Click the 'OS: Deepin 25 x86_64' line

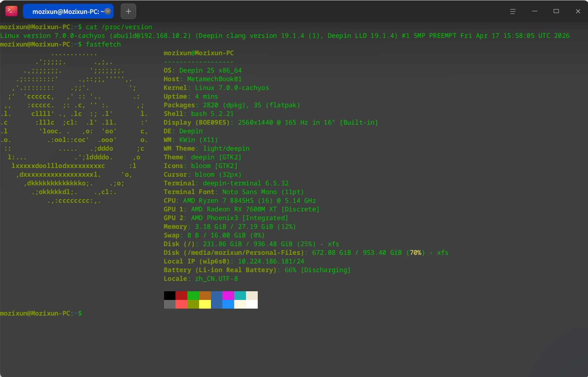[x=203, y=70]
